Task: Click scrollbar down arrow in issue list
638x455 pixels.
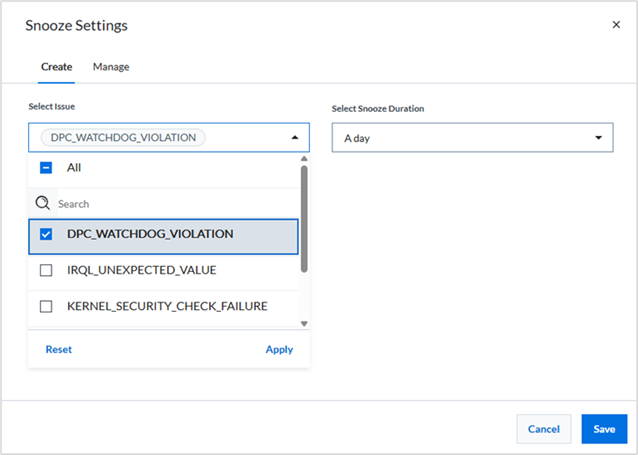Action: click(304, 324)
